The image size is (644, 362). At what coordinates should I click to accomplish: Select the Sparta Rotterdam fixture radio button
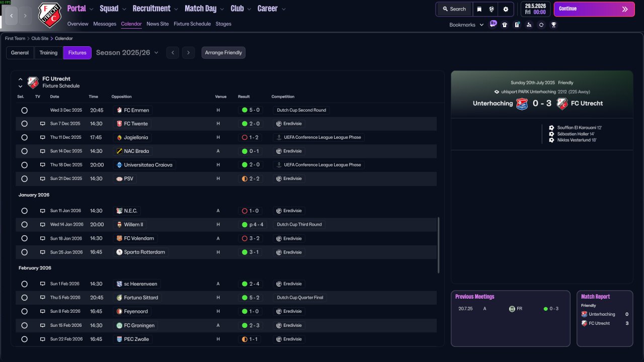coord(24,252)
